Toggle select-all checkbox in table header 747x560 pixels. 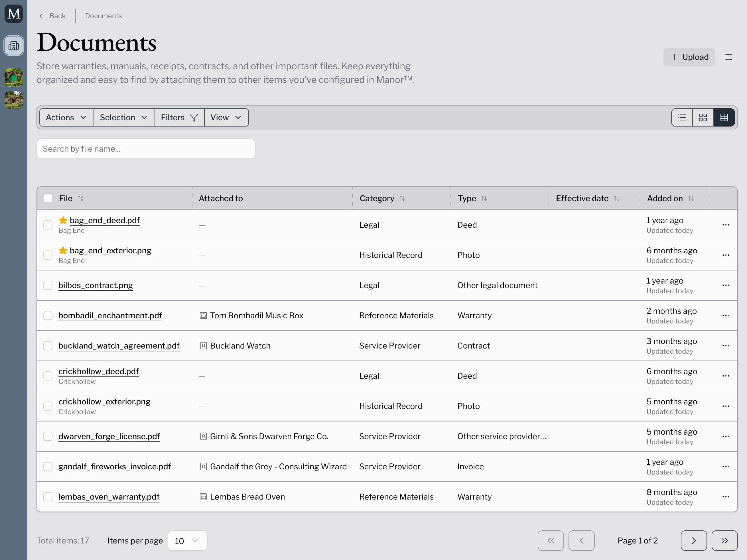click(x=48, y=198)
